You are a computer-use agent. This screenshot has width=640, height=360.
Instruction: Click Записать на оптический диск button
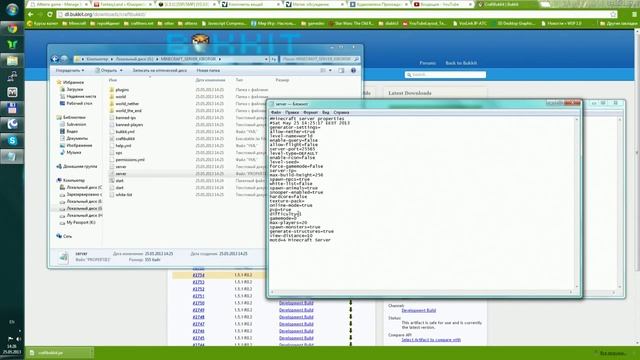pyautogui.click(x=160, y=71)
